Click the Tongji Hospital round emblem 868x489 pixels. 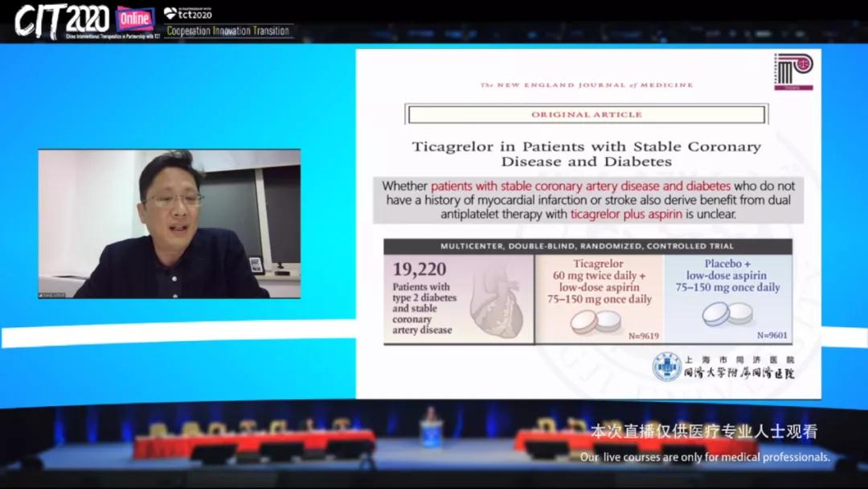pyautogui.click(x=666, y=368)
